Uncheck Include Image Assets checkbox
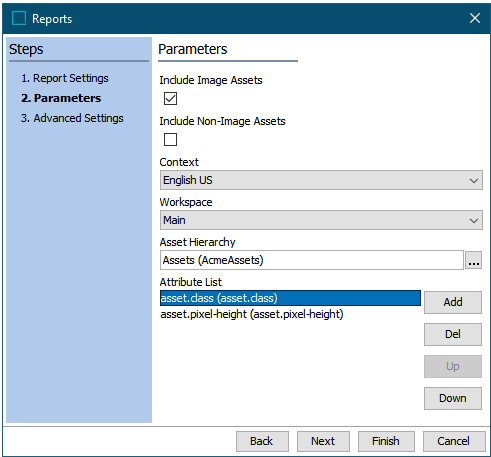This screenshot has height=457, width=491. pyautogui.click(x=170, y=99)
